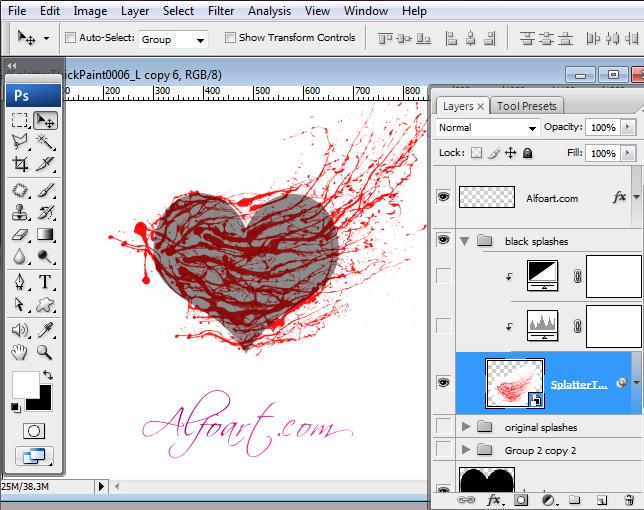Click the lock all padlock icon
The width and height of the screenshot is (644, 510).
point(528,153)
